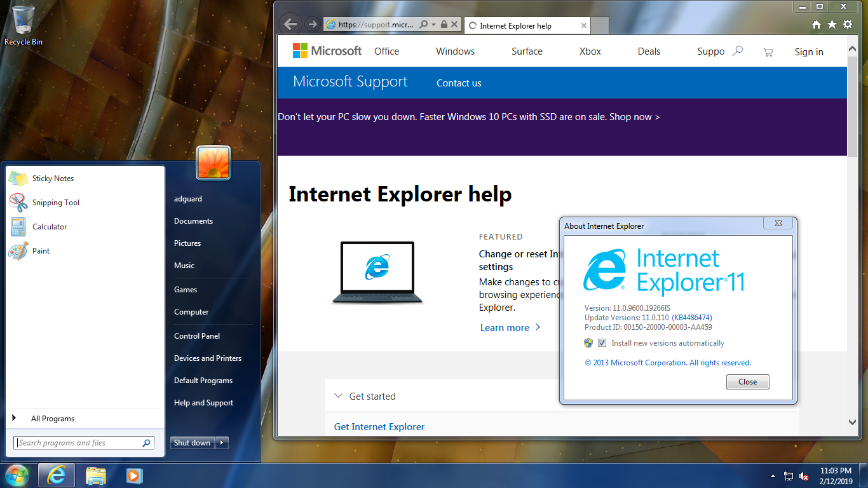This screenshot has height=488, width=868.
Task: Open Internet Explorer from the taskbar
Action: (57, 475)
